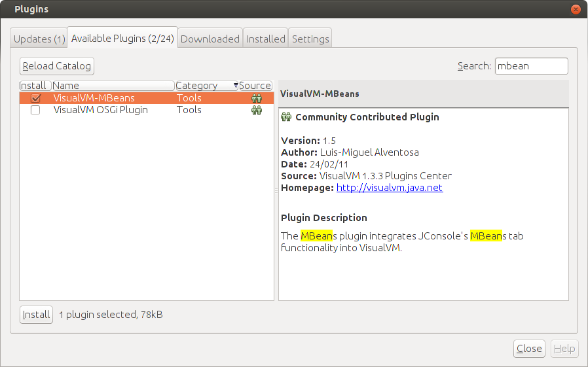Close the Plugins window via title bar button

(x=576, y=9)
